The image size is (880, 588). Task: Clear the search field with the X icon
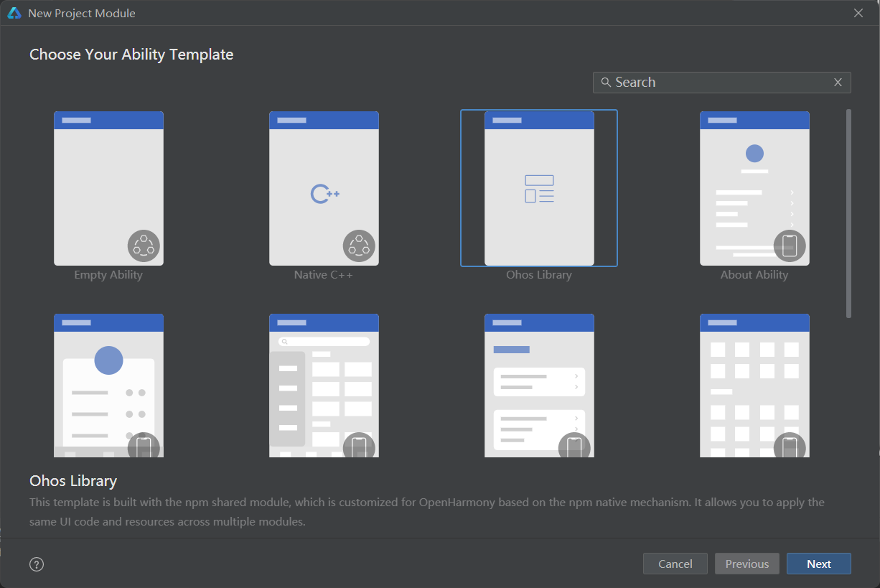point(838,83)
